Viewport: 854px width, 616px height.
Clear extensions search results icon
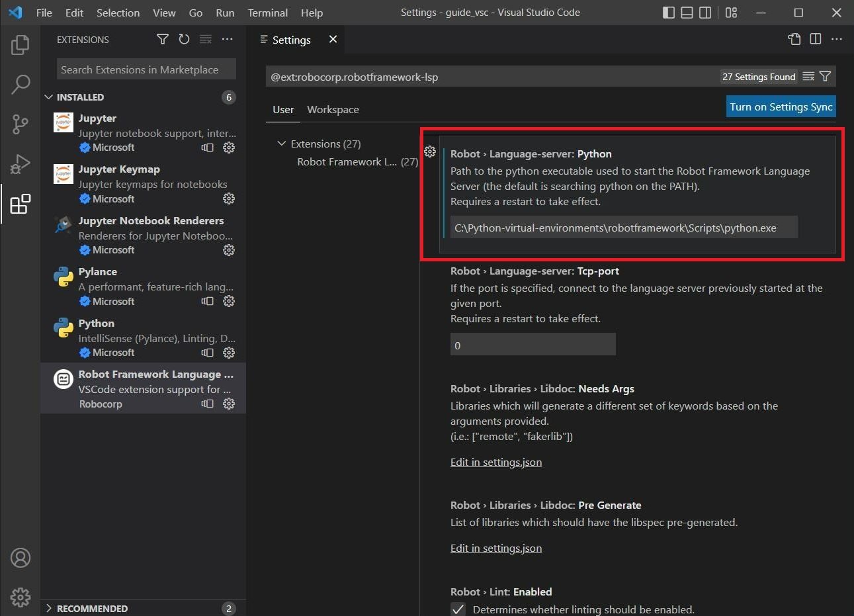[x=206, y=40]
